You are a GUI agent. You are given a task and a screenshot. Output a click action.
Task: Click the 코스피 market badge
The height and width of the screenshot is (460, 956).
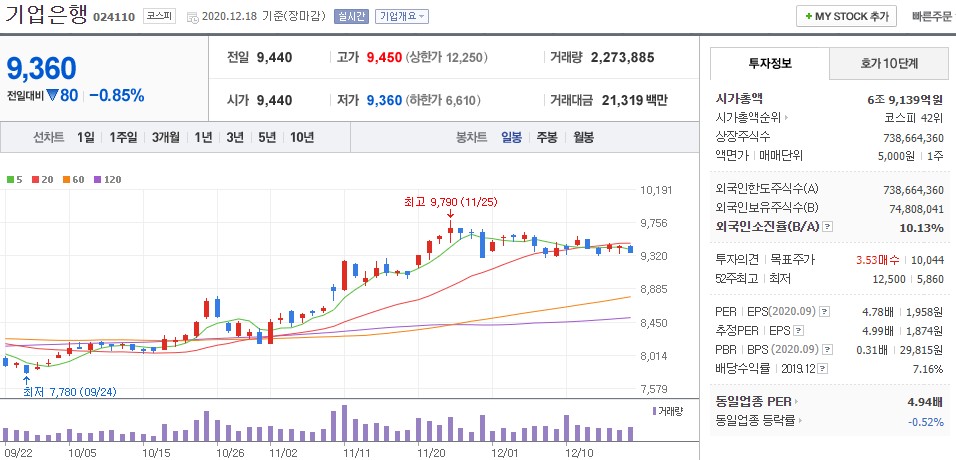(x=160, y=16)
